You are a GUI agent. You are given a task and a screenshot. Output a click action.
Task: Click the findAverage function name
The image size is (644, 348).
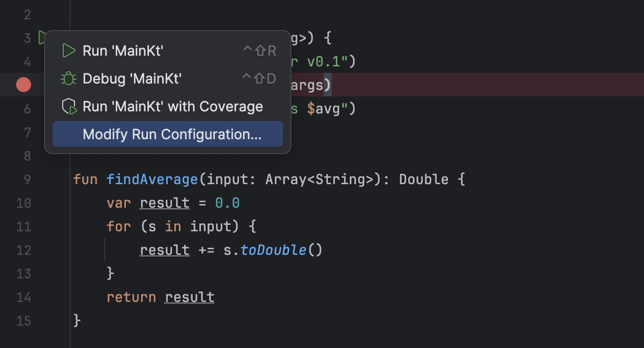coord(152,179)
